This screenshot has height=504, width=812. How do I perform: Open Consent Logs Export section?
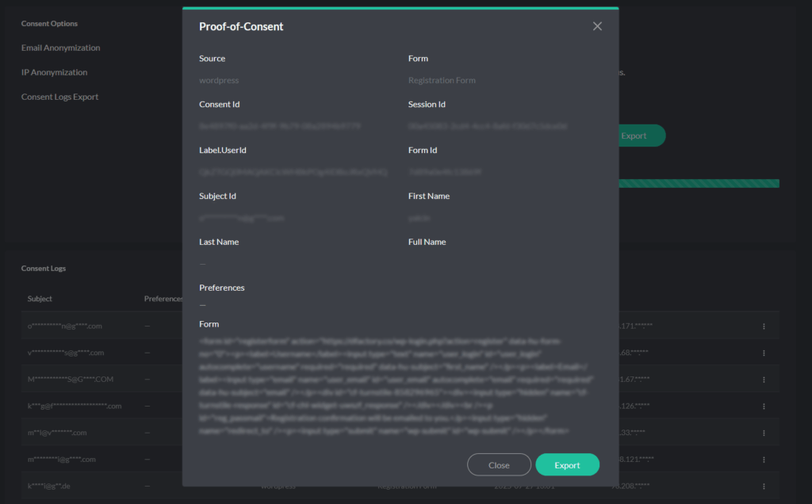60,97
